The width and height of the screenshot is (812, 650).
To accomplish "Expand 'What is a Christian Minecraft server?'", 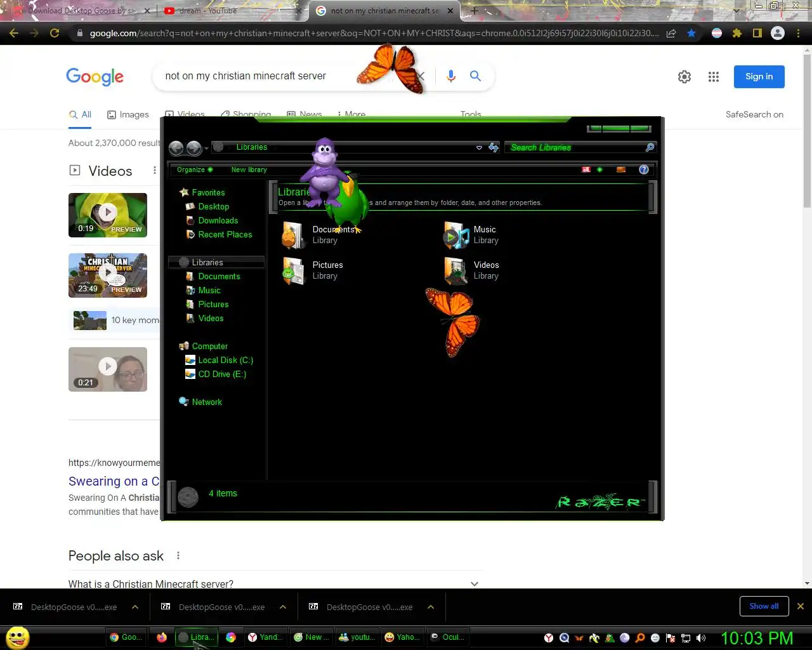I will pos(274,584).
